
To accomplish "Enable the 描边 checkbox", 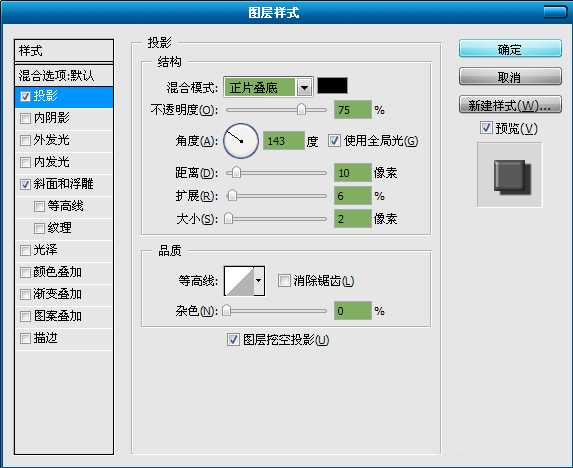I will tap(25, 338).
